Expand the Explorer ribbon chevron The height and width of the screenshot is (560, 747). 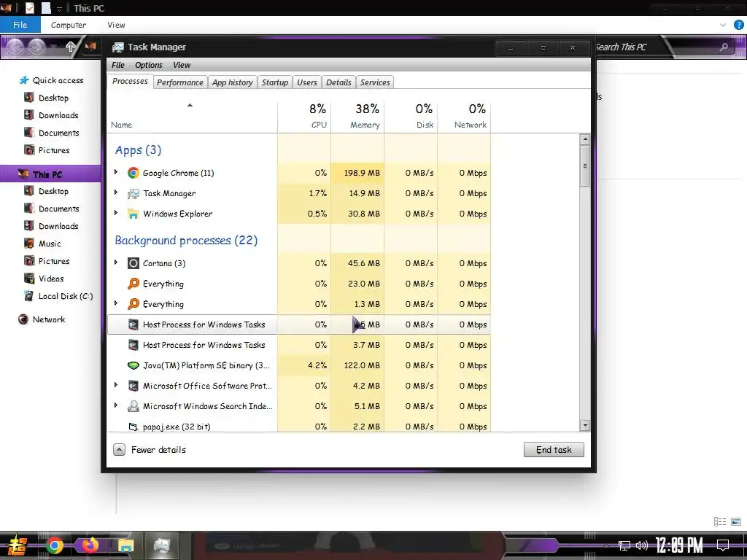[723, 25]
